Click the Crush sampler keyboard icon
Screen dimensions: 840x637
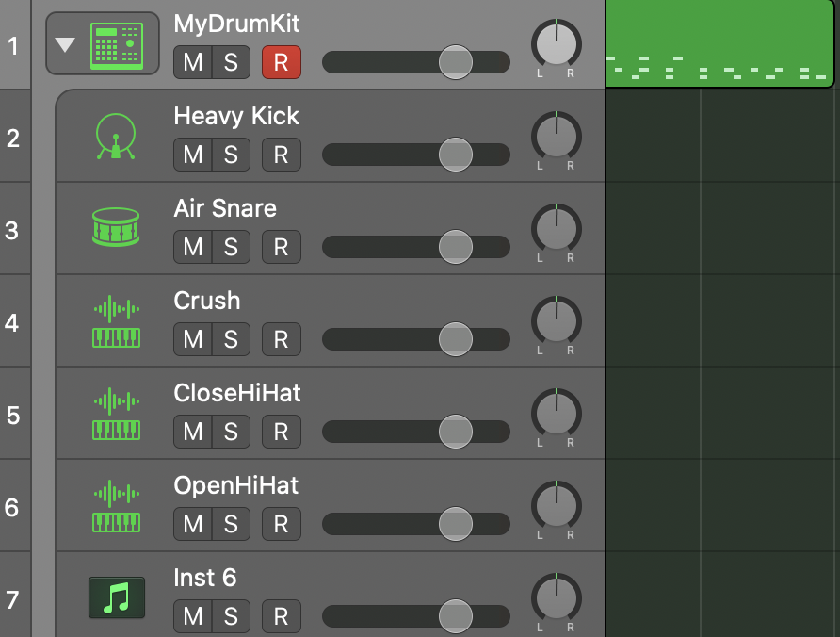click(x=116, y=321)
